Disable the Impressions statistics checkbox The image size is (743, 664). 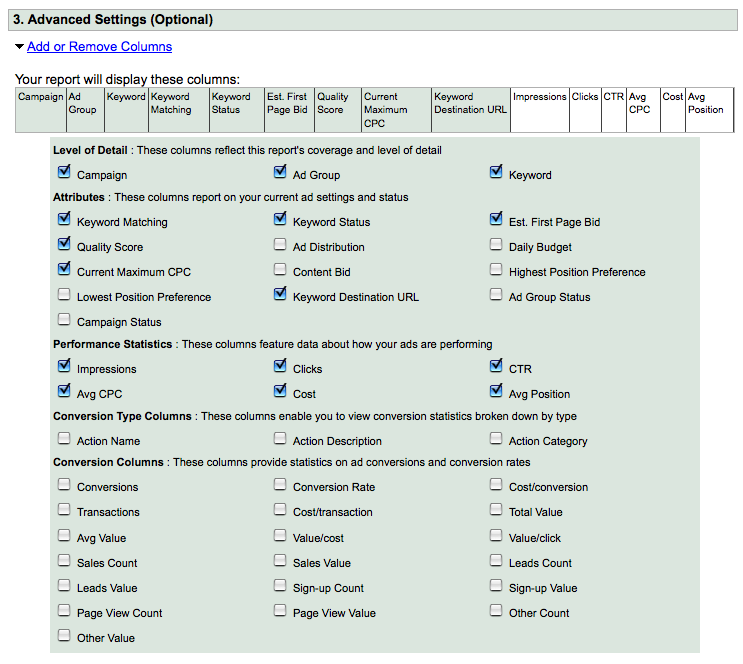pyautogui.click(x=65, y=367)
